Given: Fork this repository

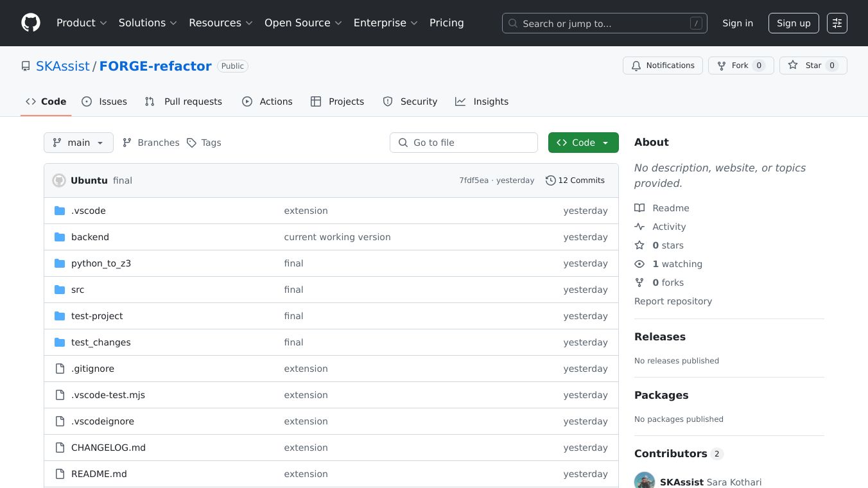Looking at the screenshot, I should pos(740,65).
